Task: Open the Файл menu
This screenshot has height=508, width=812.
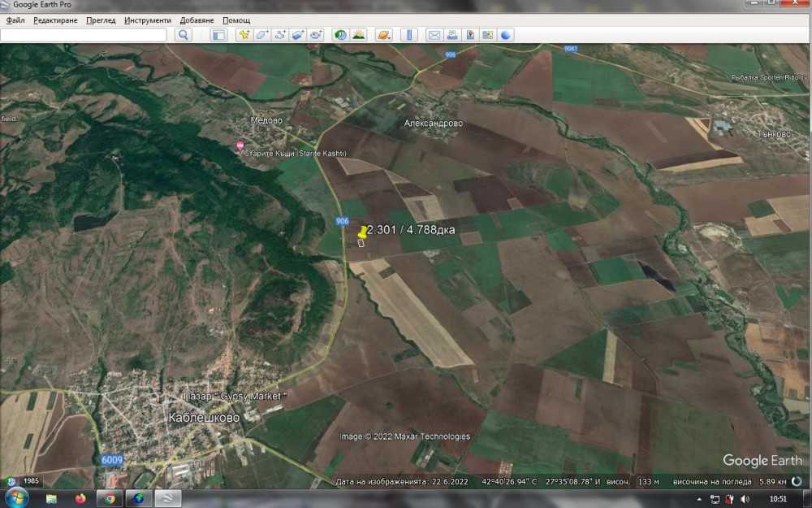Action: [x=15, y=20]
